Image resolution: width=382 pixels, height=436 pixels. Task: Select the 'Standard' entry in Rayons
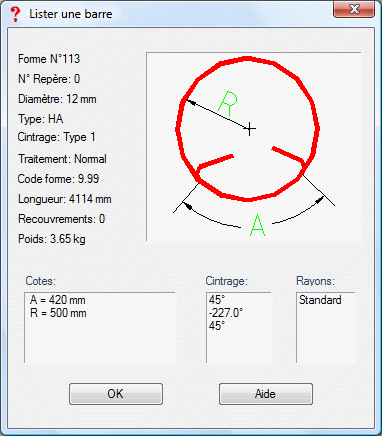(x=320, y=300)
